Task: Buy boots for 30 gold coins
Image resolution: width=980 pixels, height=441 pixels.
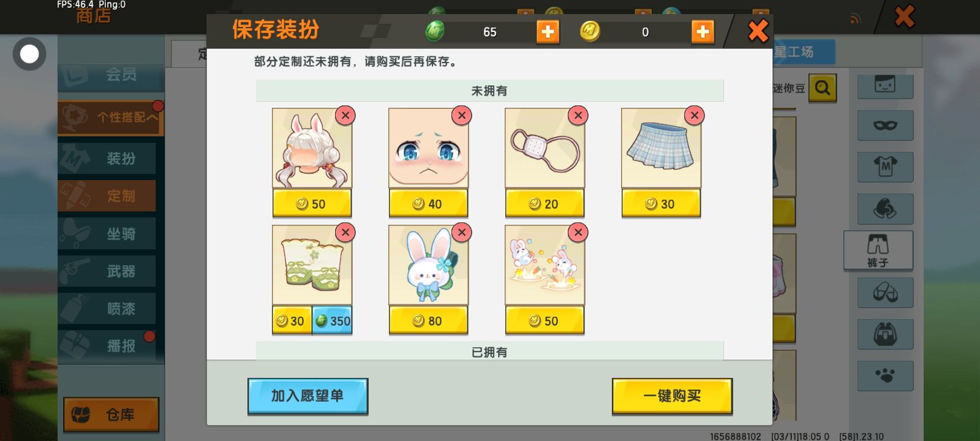Action: pyautogui.click(x=292, y=321)
